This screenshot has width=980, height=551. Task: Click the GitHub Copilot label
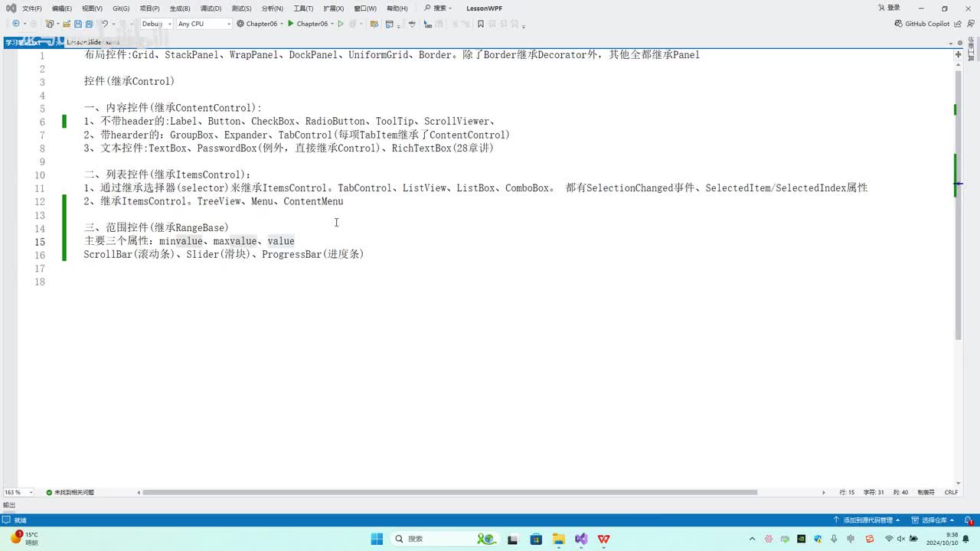pyautogui.click(x=927, y=24)
